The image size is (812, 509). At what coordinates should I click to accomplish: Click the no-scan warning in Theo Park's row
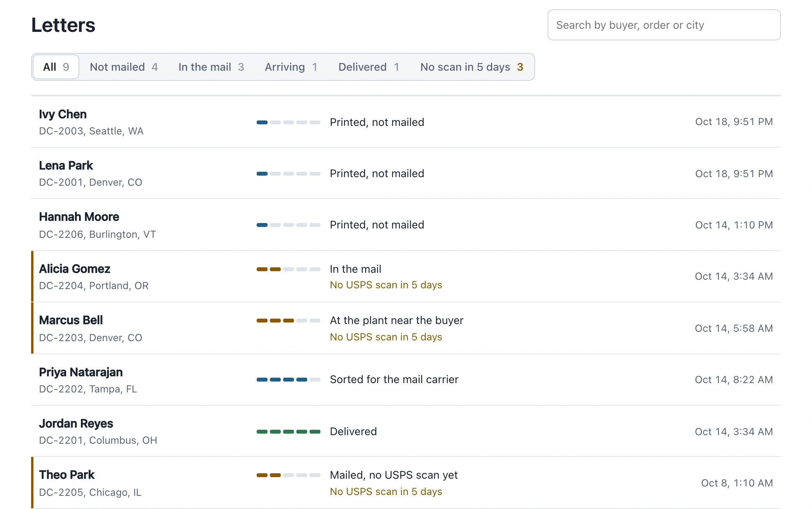point(386,492)
